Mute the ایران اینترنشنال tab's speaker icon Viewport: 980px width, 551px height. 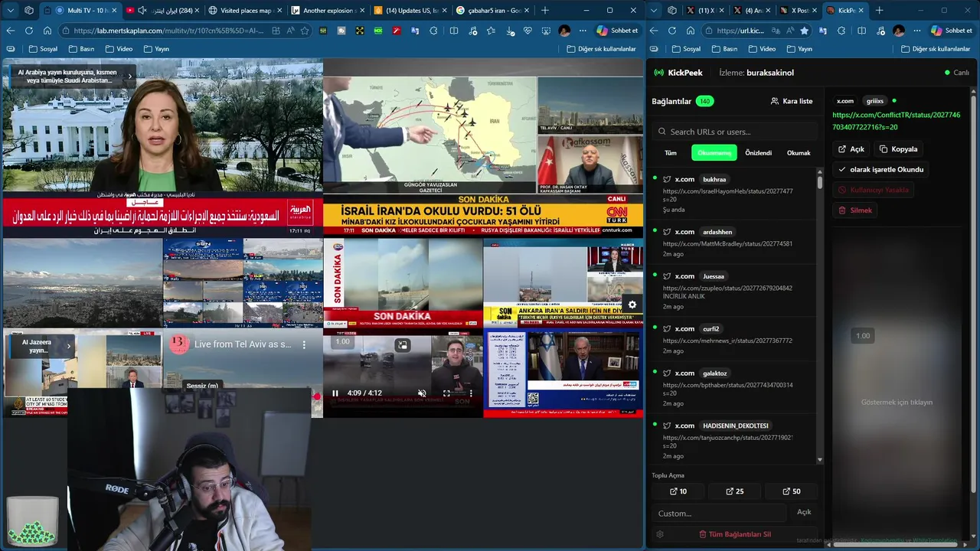pos(142,11)
